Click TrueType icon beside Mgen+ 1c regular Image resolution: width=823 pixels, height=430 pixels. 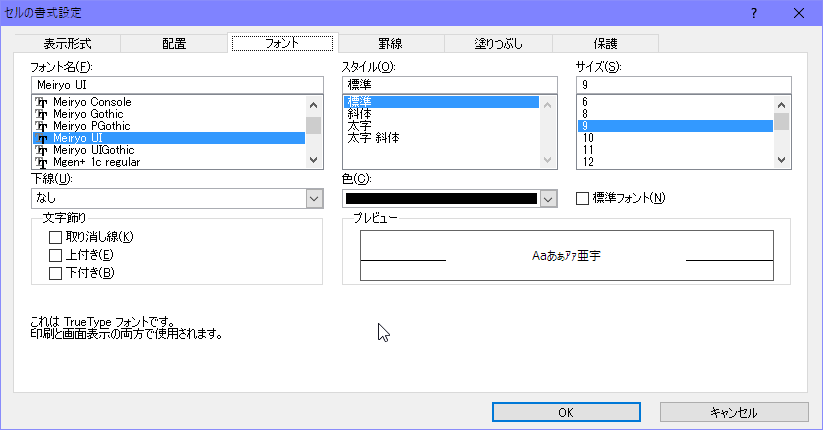coord(41,162)
